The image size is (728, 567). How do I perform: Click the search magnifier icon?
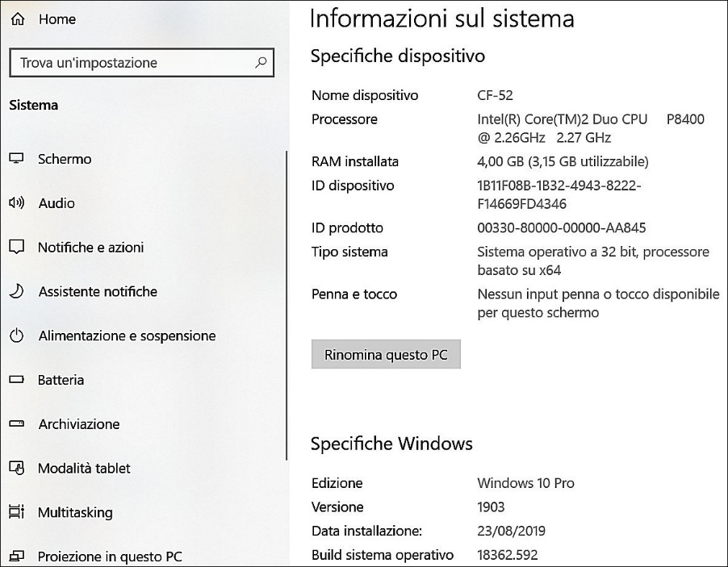(x=261, y=62)
